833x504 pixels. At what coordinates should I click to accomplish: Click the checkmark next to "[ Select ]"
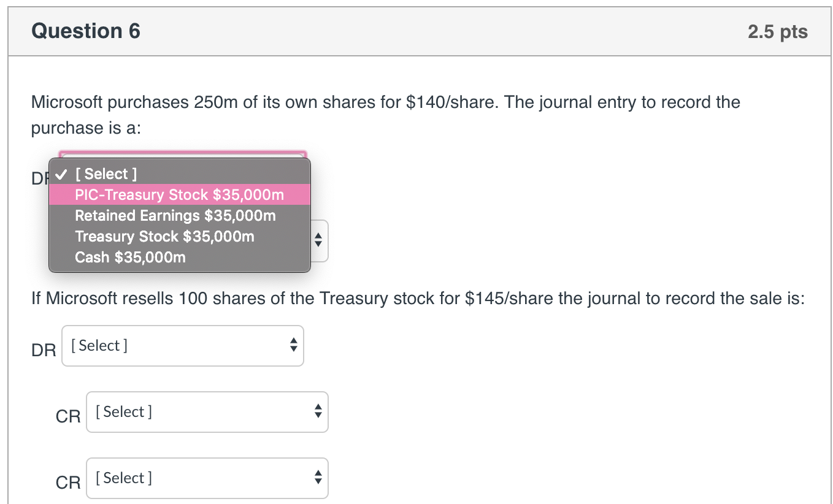(x=60, y=174)
